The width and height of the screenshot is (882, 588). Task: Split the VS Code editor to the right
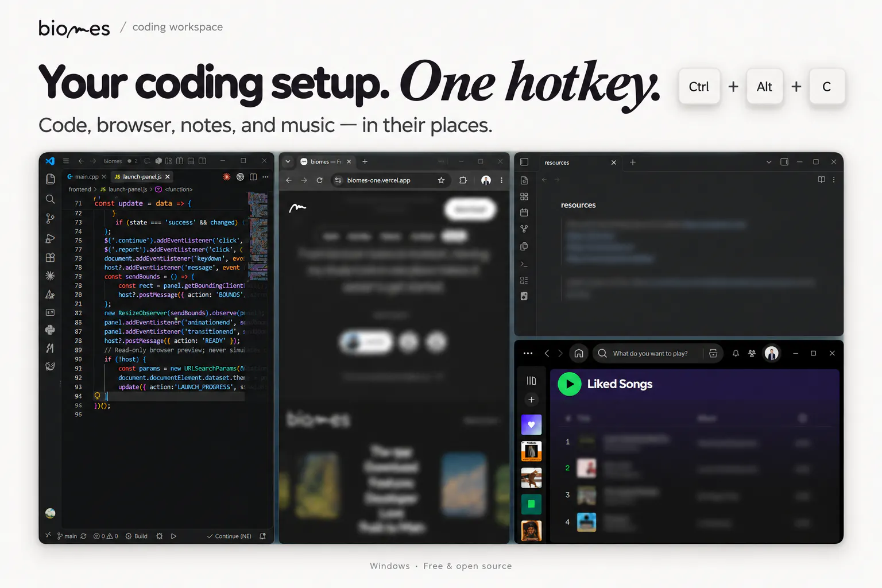[x=253, y=177]
